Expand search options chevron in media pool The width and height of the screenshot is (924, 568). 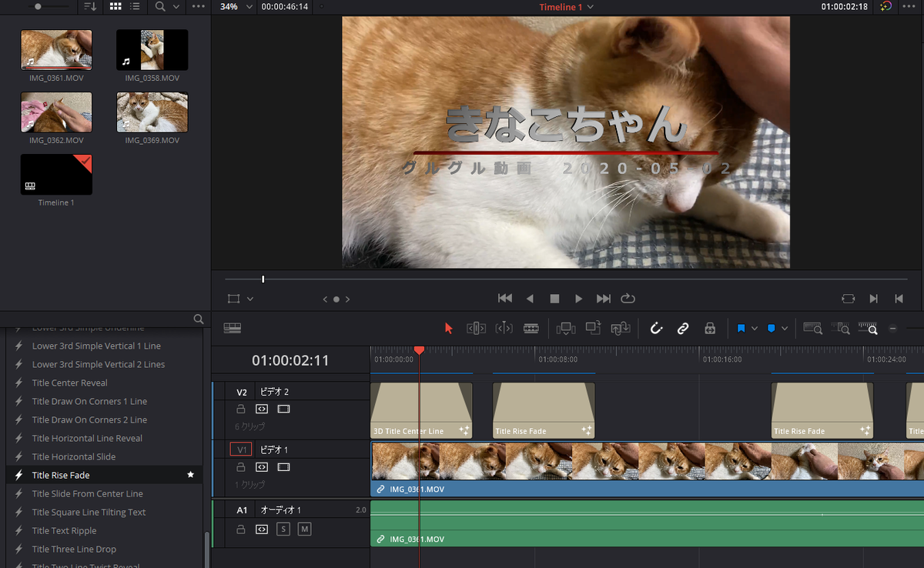[176, 6]
